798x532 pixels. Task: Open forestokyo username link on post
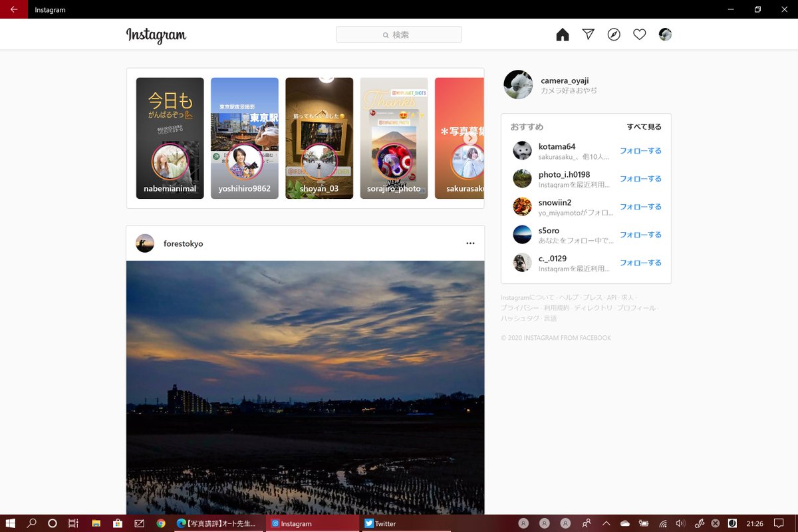pyautogui.click(x=184, y=244)
